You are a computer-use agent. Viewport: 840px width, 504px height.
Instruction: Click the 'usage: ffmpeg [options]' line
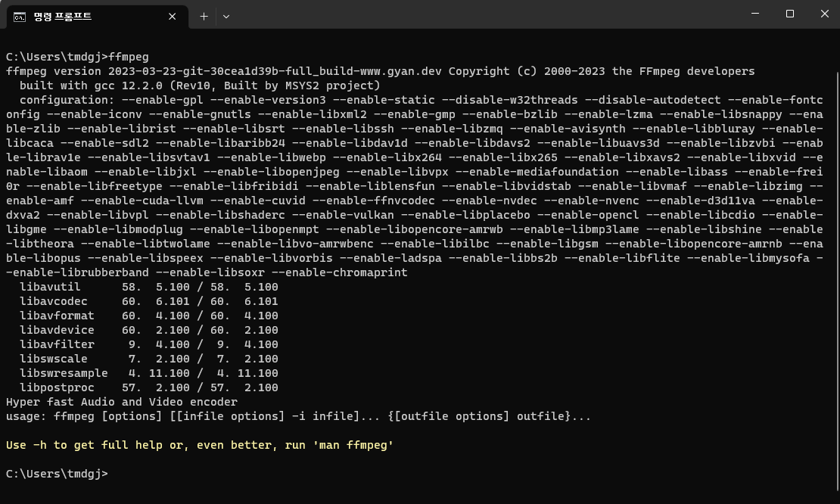298,417
